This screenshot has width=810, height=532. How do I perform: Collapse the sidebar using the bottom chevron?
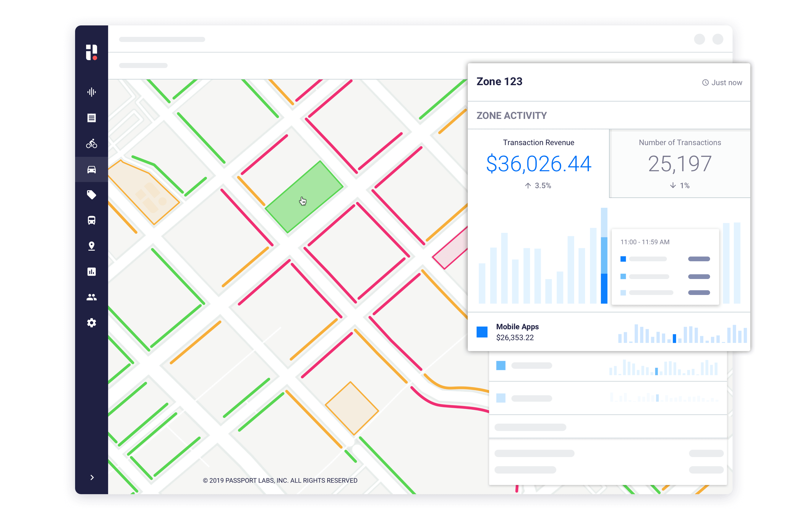(x=92, y=477)
